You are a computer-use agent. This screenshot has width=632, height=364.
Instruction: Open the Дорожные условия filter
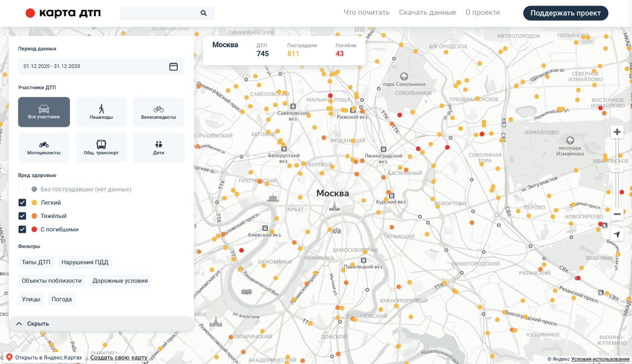point(120,281)
